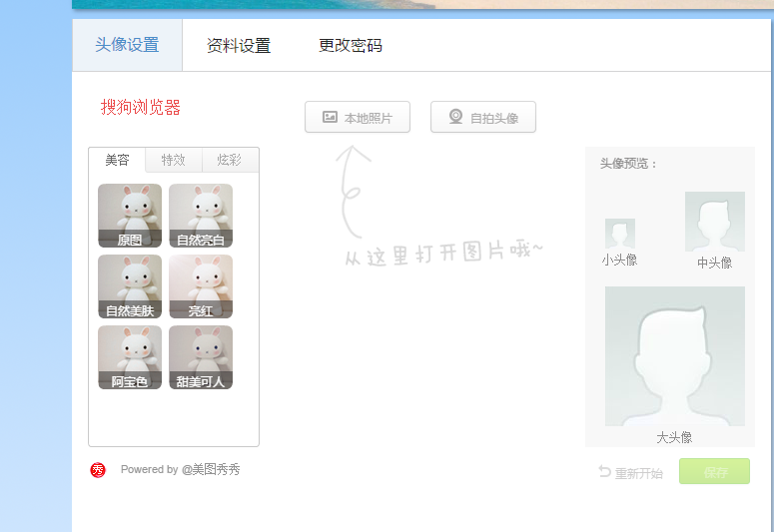
Task: Click the 小头像 preview image
Action: [x=620, y=234]
